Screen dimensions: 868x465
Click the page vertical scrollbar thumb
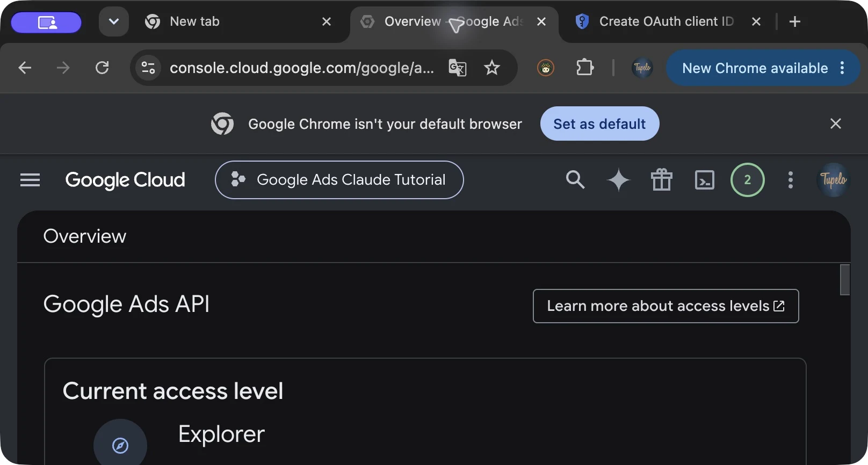click(x=845, y=280)
